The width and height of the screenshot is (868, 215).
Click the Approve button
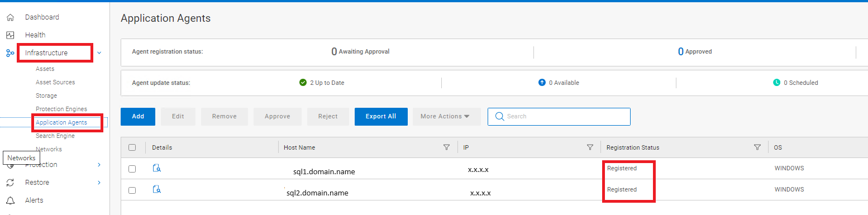tap(278, 117)
